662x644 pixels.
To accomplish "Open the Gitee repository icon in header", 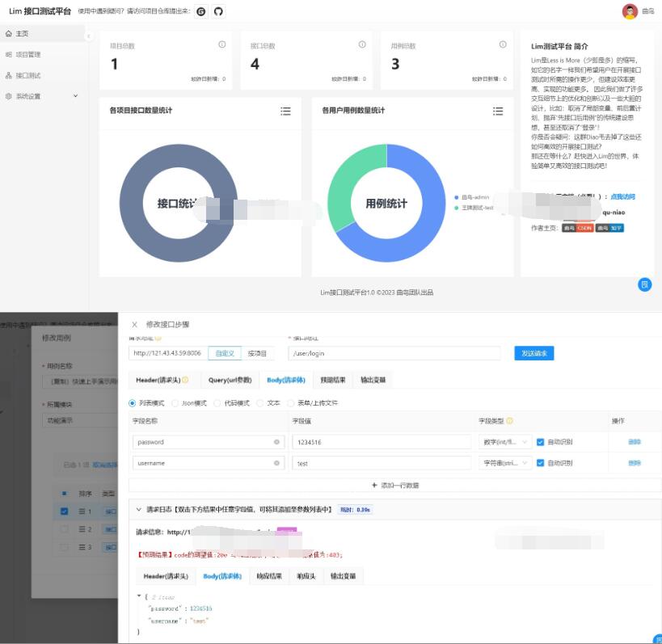I will click(200, 11).
